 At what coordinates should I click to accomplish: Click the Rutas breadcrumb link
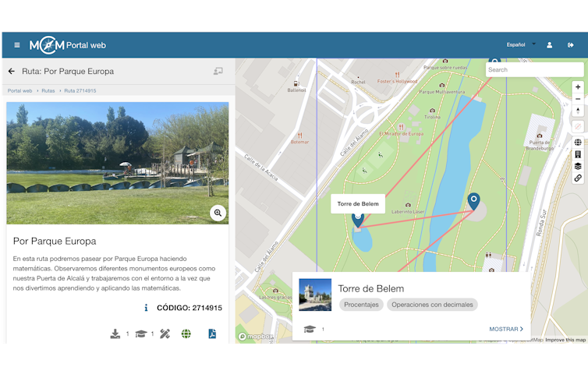48,90
